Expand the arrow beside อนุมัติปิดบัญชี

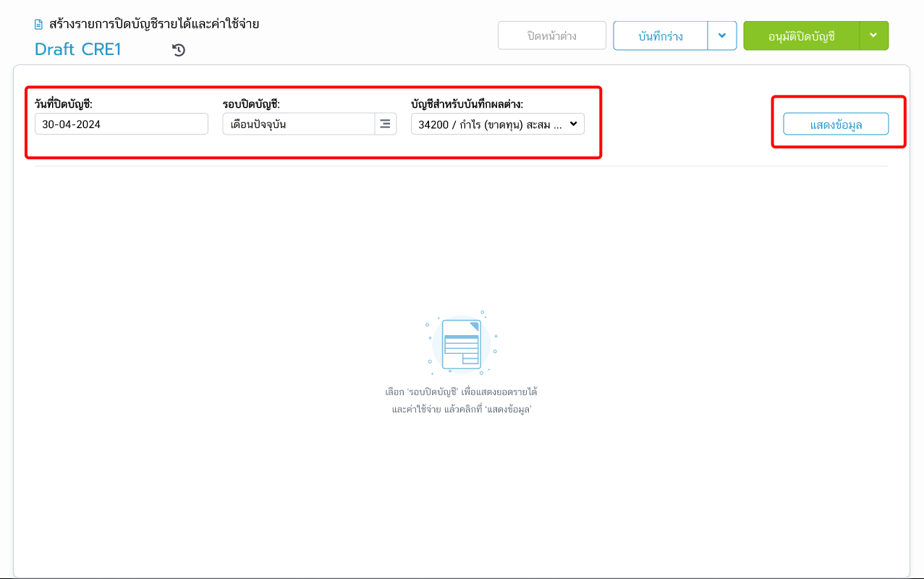pyautogui.click(x=873, y=35)
